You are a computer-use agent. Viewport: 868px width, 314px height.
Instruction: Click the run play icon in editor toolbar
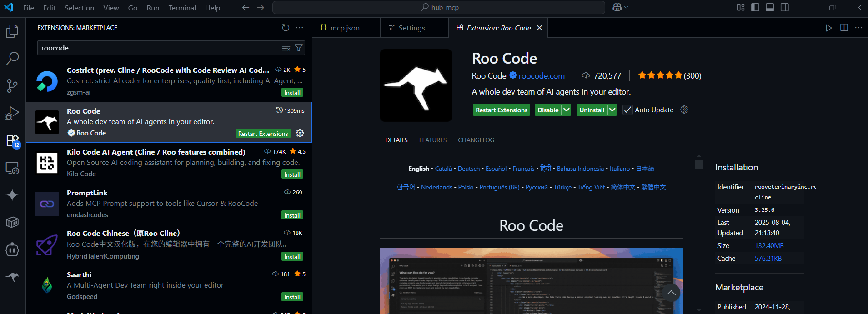pyautogui.click(x=829, y=28)
